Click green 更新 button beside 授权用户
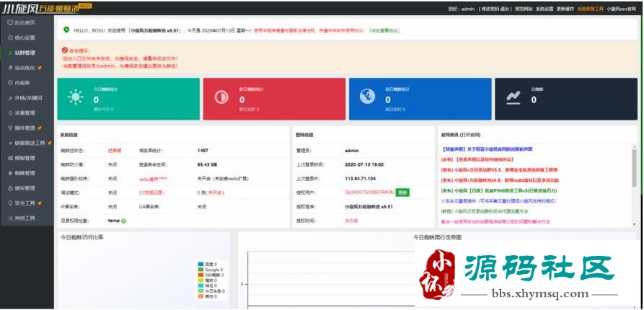 pyautogui.click(x=402, y=192)
